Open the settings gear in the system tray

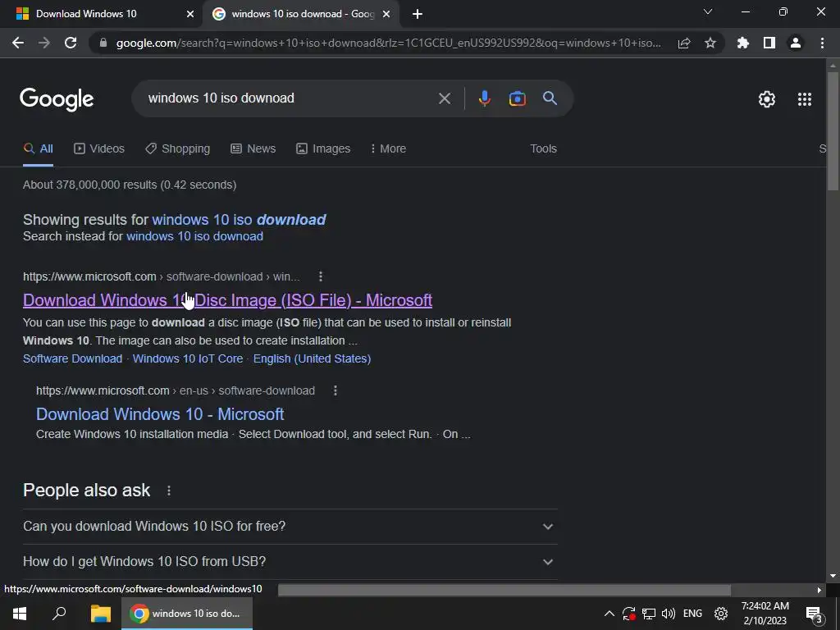coord(721,614)
